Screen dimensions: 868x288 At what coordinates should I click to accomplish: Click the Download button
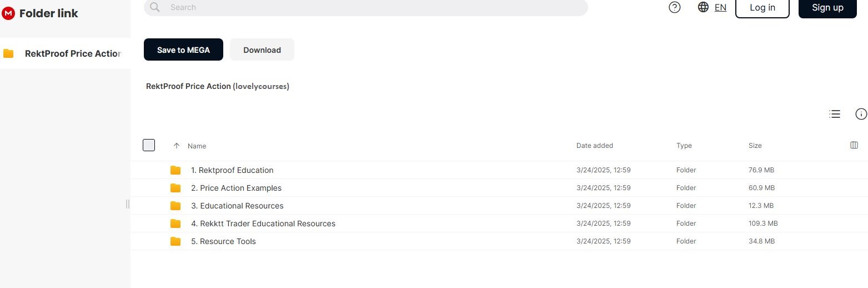coord(262,49)
